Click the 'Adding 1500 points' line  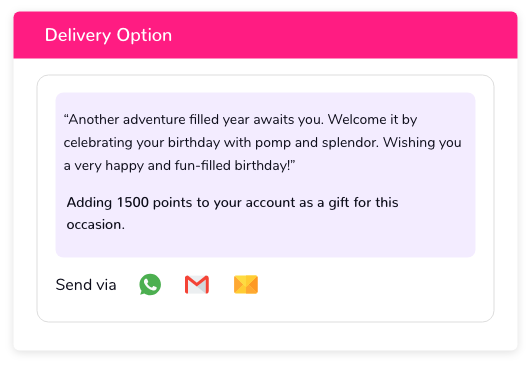232,202
